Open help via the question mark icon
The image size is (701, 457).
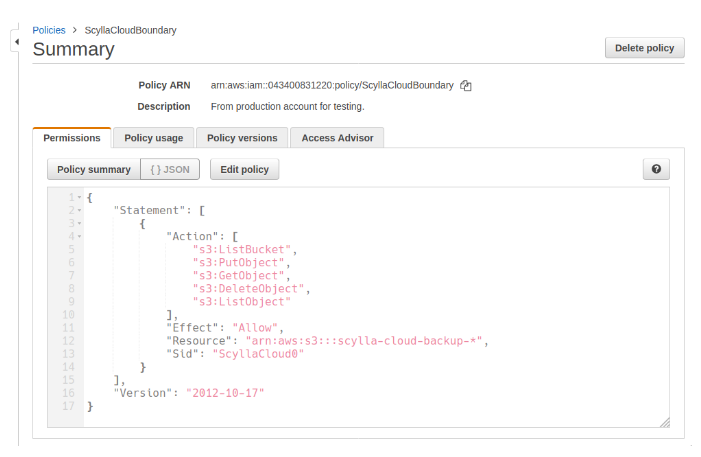coord(656,169)
